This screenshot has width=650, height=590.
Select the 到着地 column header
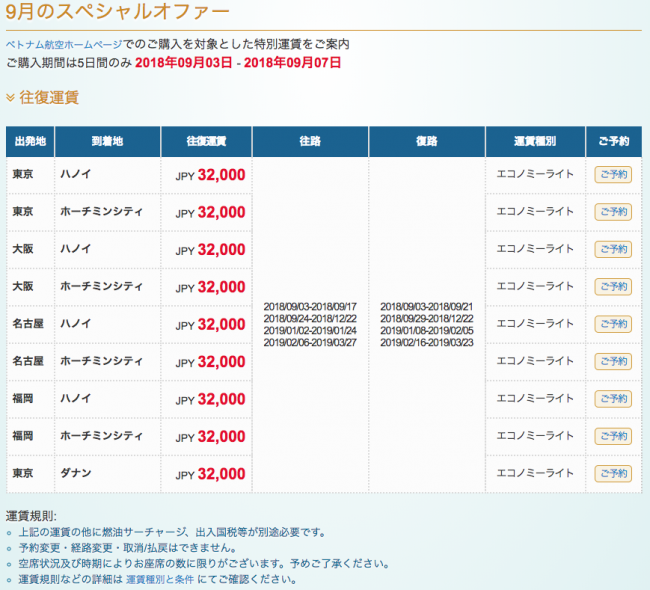click(107, 141)
